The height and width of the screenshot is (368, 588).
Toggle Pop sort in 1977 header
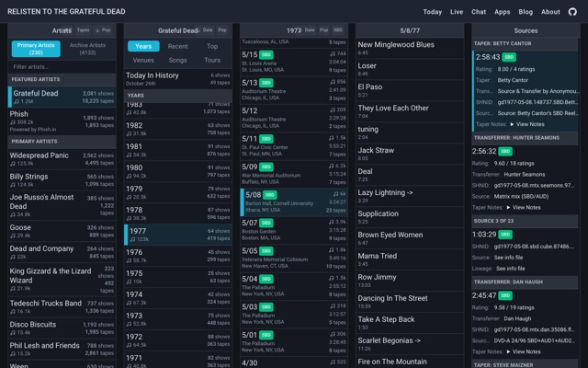pyautogui.click(x=324, y=30)
